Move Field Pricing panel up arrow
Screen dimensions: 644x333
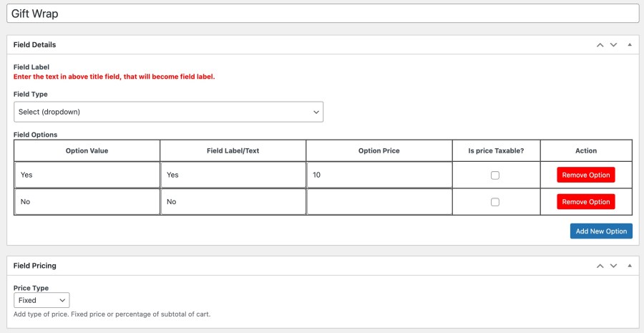(x=600, y=266)
